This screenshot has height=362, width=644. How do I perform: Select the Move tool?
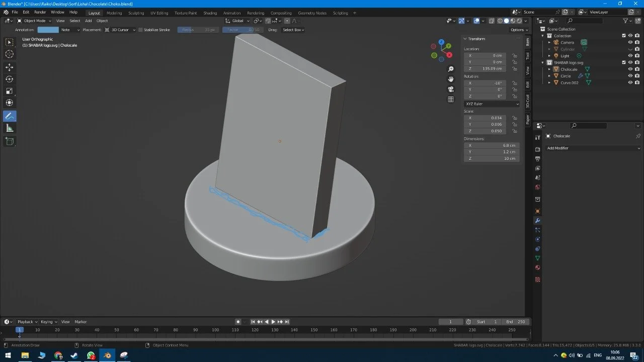coord(10,67)
